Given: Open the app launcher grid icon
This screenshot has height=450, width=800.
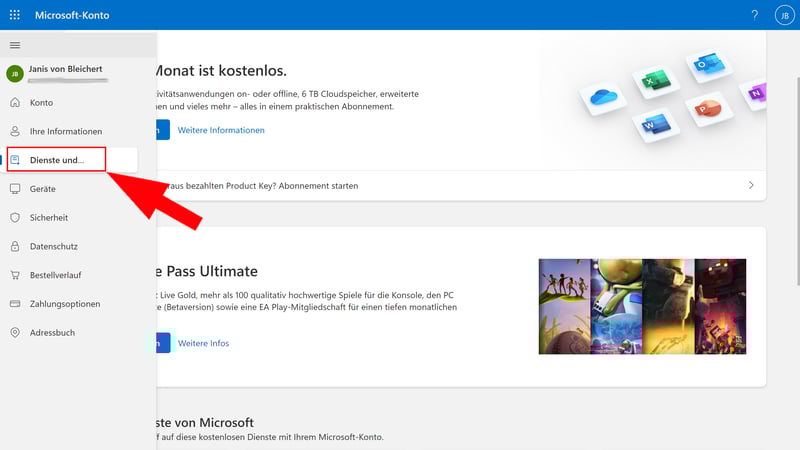Looking at the screenshot, I should click(14, 16).
